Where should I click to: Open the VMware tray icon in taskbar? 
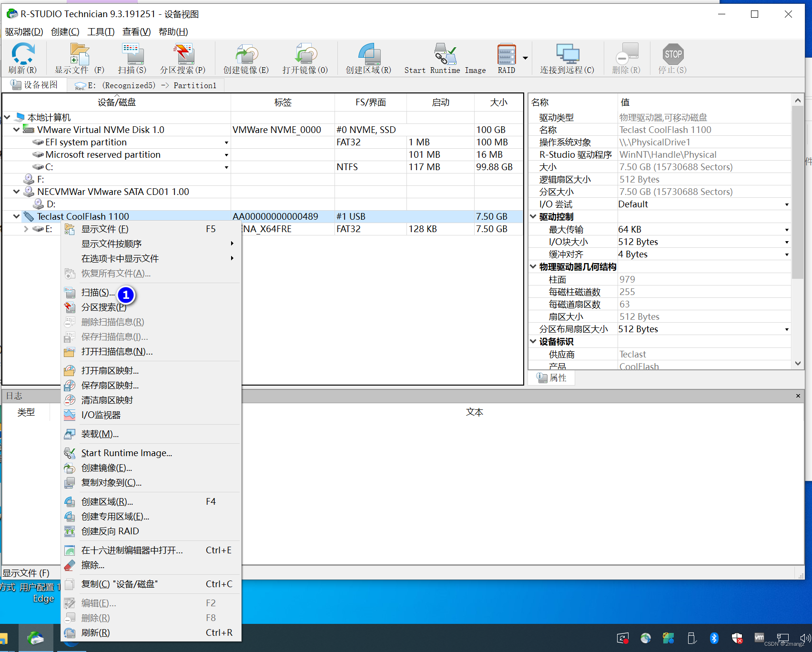(x=760, y=638)
